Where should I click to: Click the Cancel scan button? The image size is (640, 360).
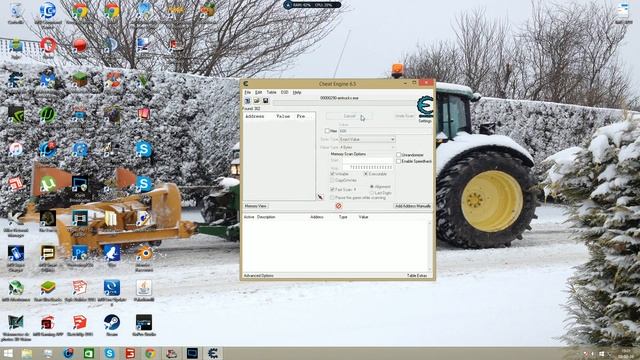[349, 116]
